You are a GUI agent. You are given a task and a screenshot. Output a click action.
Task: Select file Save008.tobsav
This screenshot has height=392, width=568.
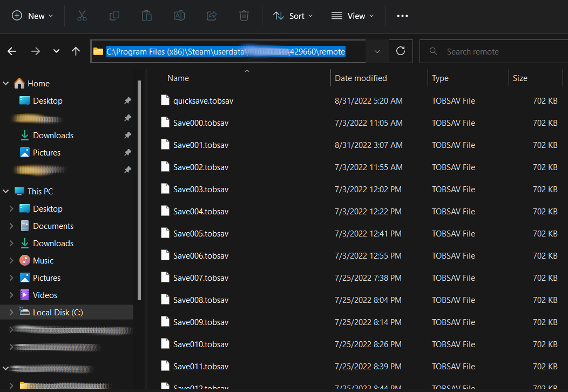201,300
